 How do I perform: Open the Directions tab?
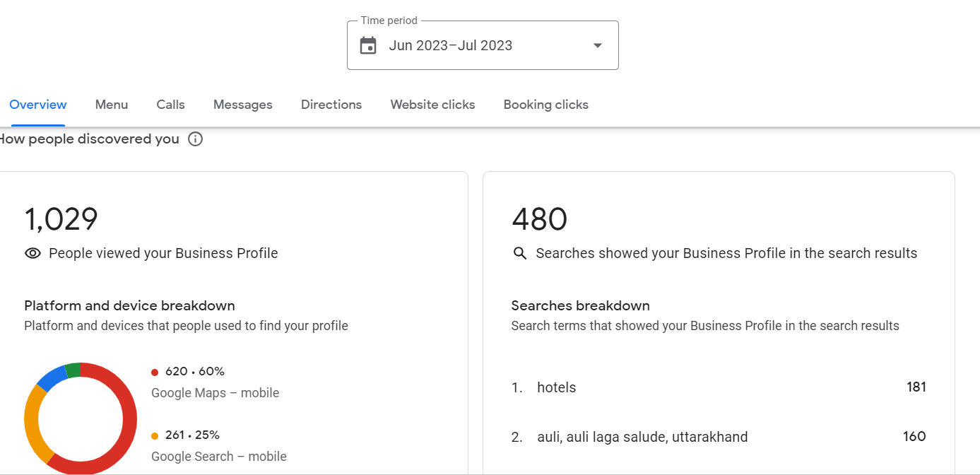point(331,105)
